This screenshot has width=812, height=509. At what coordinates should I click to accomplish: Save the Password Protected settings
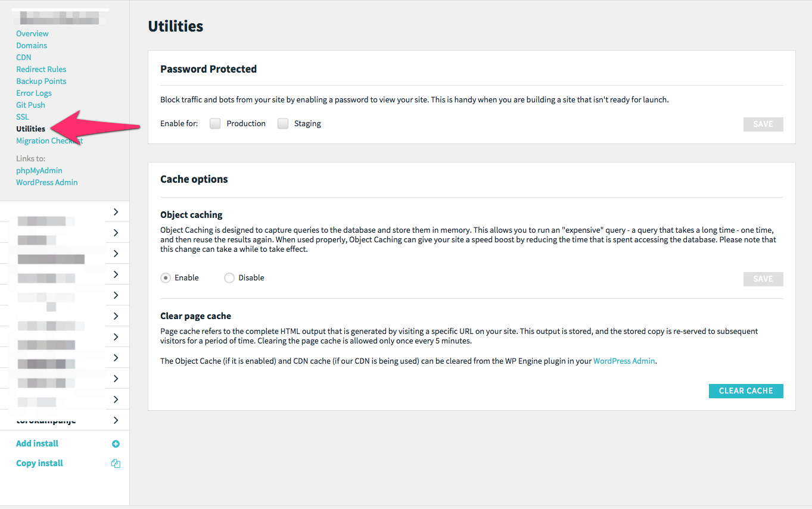tap(763, 124)
